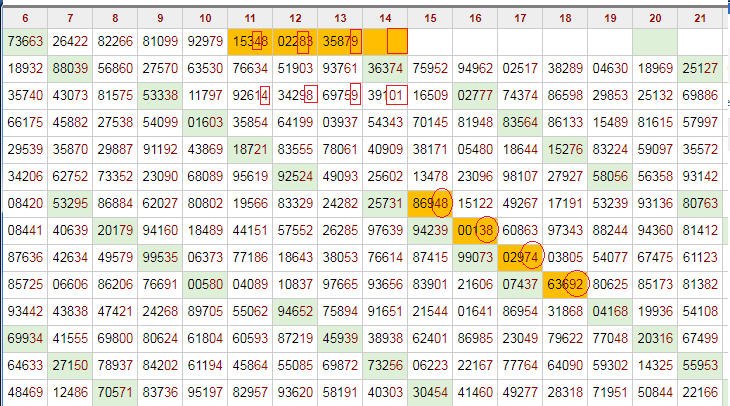Select orange cell containing 86948

point(430,204)
